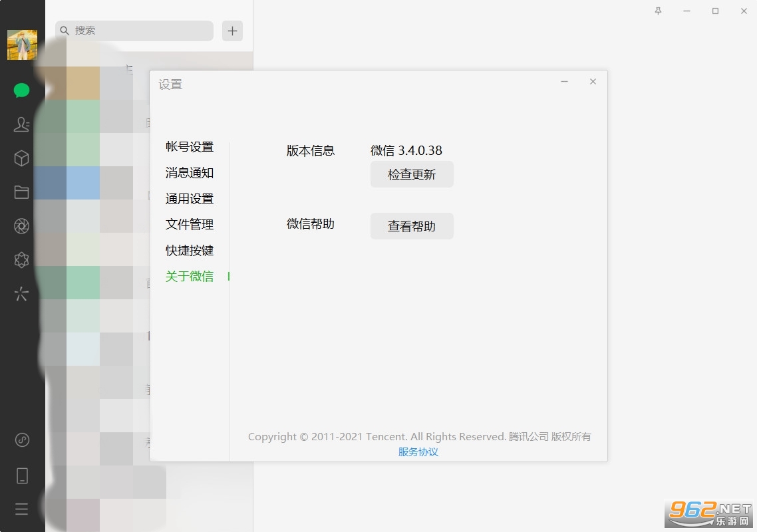
Task: Click the search magnifier icon
Action: (65, 31)
